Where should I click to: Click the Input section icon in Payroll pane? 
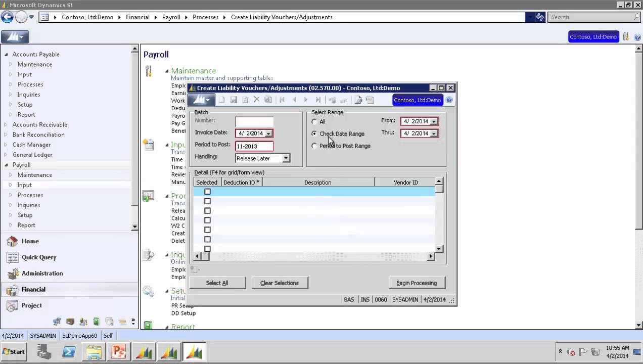click(148, 145)
